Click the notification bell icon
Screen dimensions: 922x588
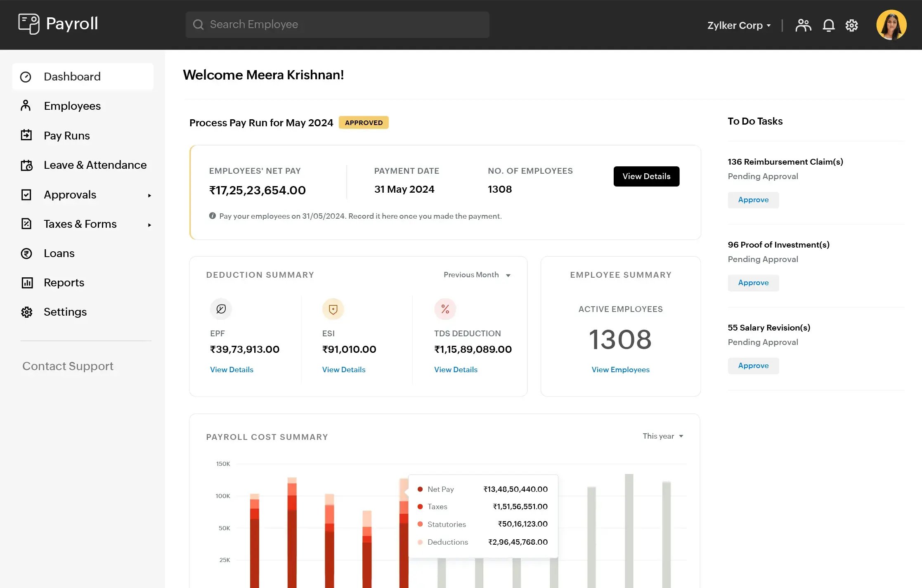point(828,25)
